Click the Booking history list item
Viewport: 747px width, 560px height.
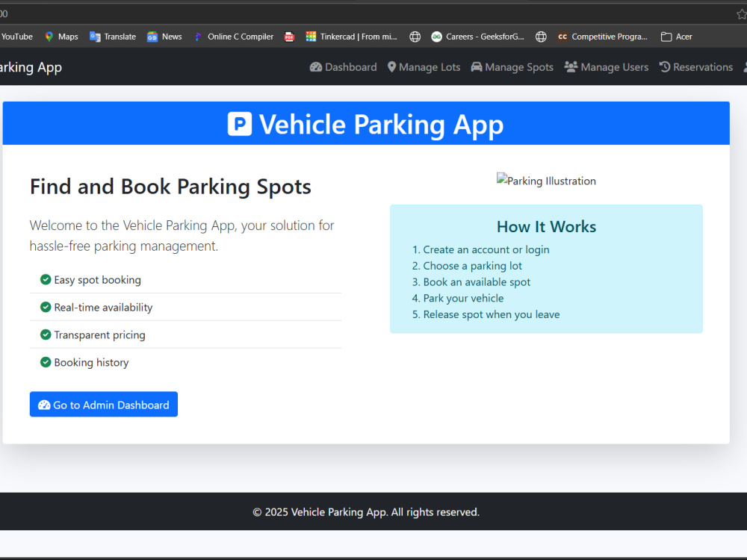185,362
